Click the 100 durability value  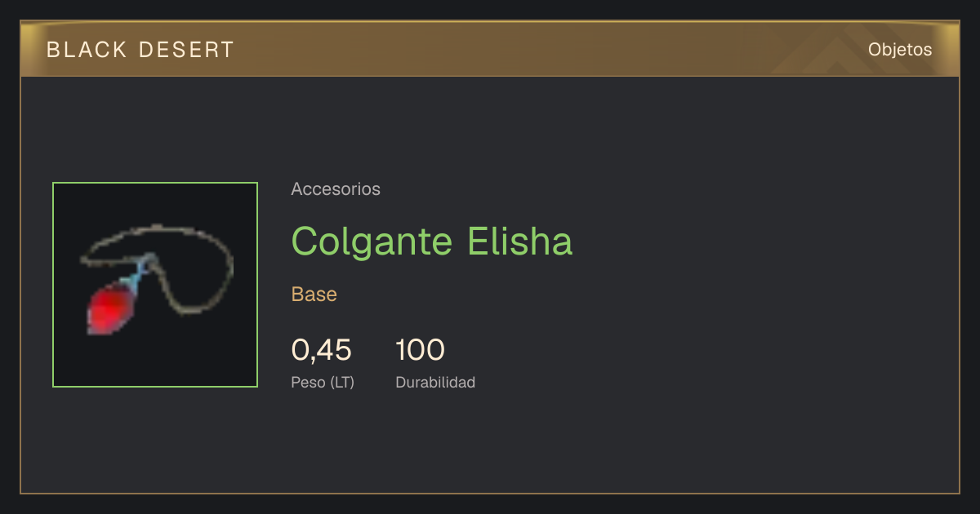click(x=420, y=350)
